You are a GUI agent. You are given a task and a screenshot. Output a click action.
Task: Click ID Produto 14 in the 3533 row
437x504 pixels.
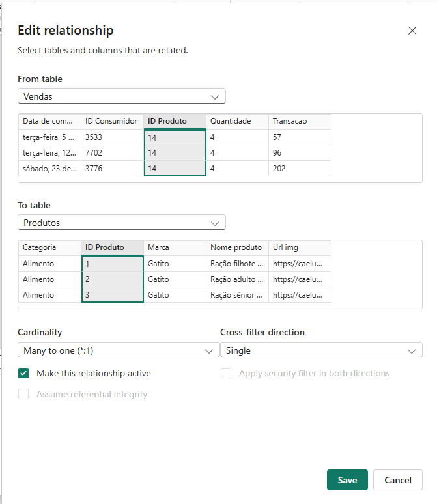175,137
